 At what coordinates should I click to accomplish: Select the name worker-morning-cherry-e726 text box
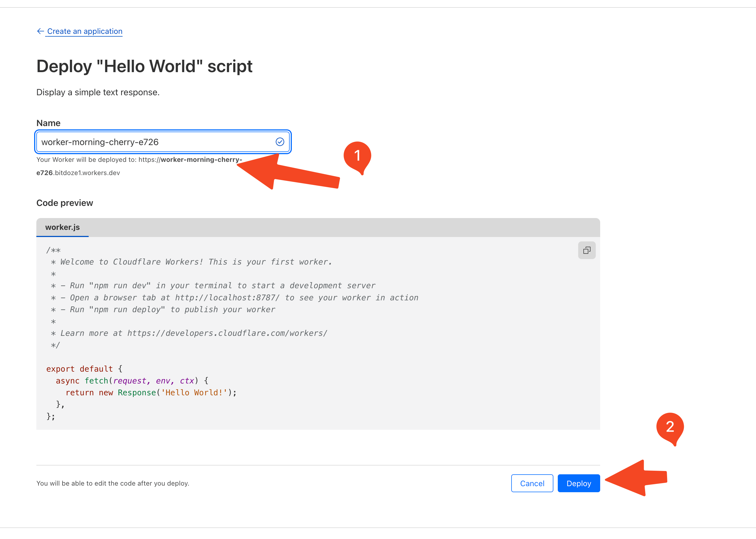click(149, 142)
